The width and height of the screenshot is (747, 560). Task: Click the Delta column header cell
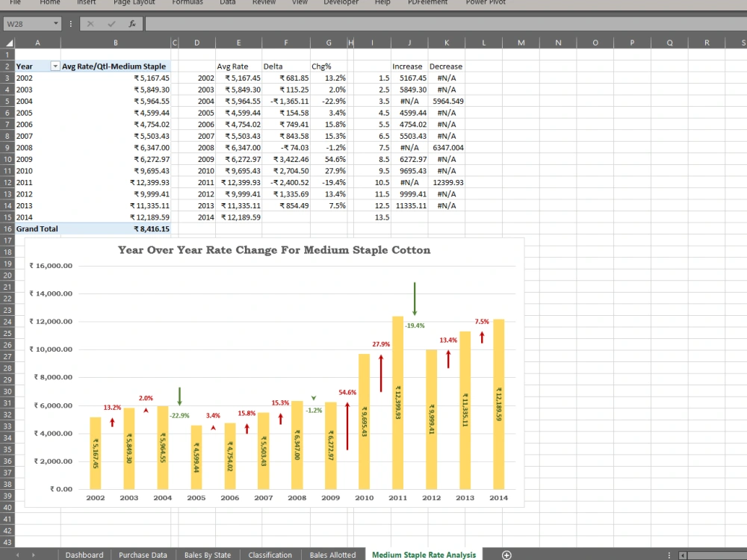(x=286, y=66)
